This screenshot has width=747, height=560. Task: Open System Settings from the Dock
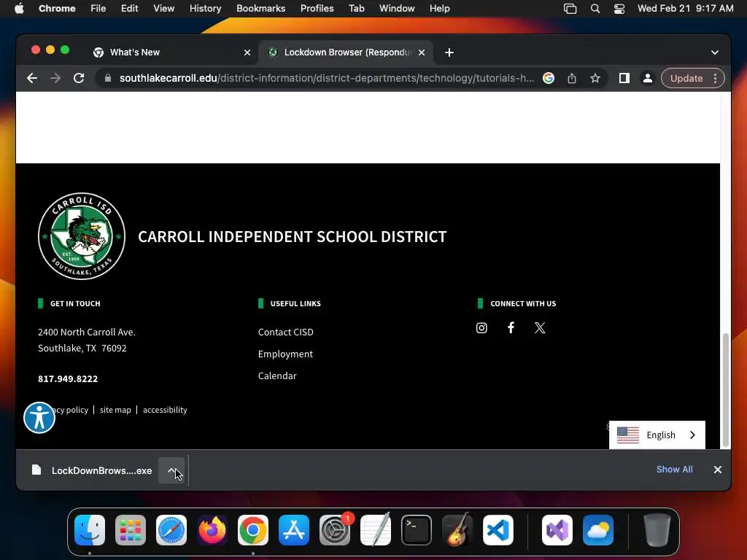pos(335,530)
